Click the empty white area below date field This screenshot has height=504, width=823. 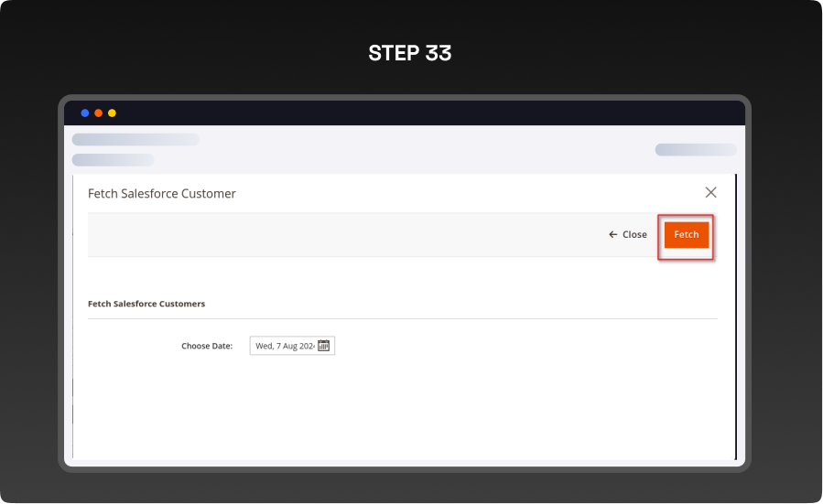click(403, 412)
